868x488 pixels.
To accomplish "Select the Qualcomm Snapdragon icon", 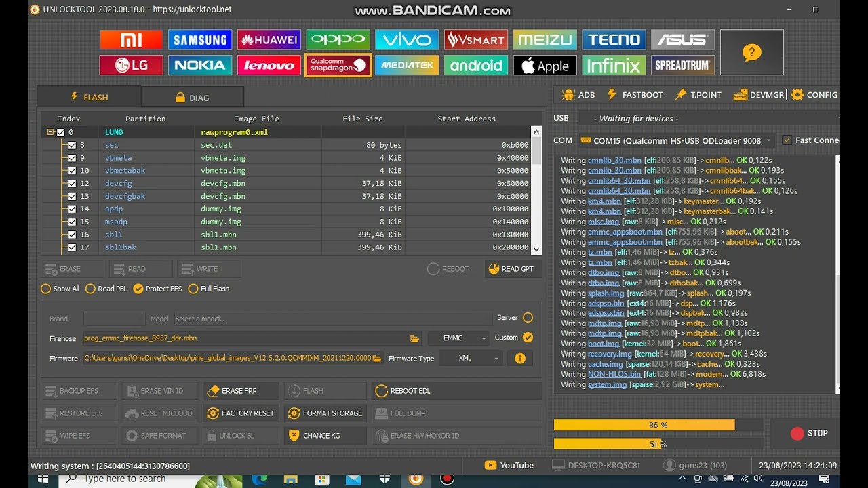I will coord(338,65).
